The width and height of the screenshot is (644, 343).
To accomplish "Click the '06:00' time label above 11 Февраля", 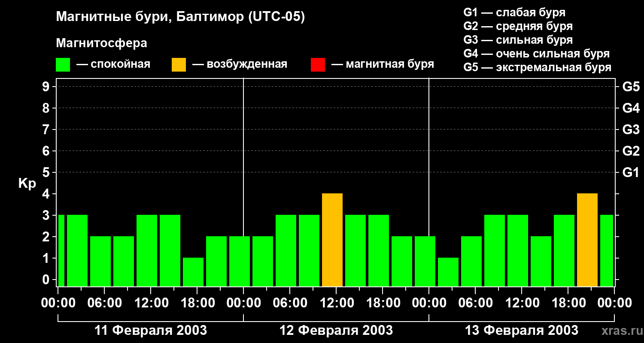I will 104,303.
